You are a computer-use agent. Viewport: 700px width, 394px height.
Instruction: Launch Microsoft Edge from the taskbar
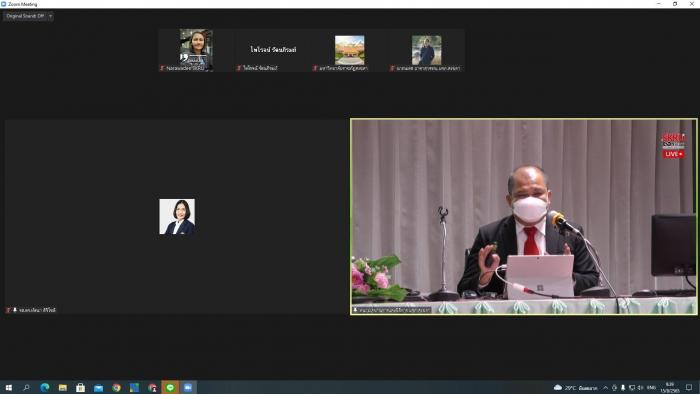click(x=45, y=387)
